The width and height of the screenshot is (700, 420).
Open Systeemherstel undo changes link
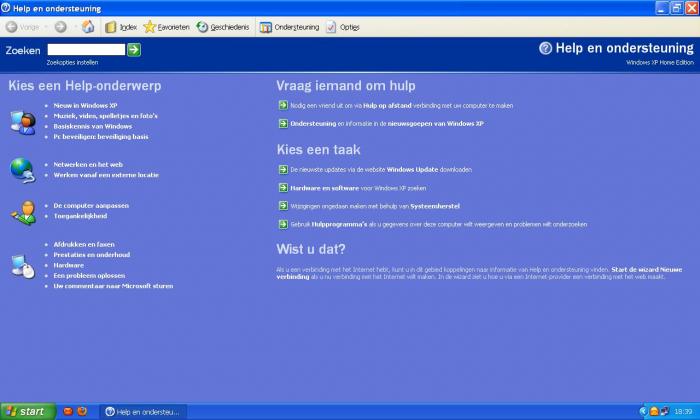[x=375, y=206]
